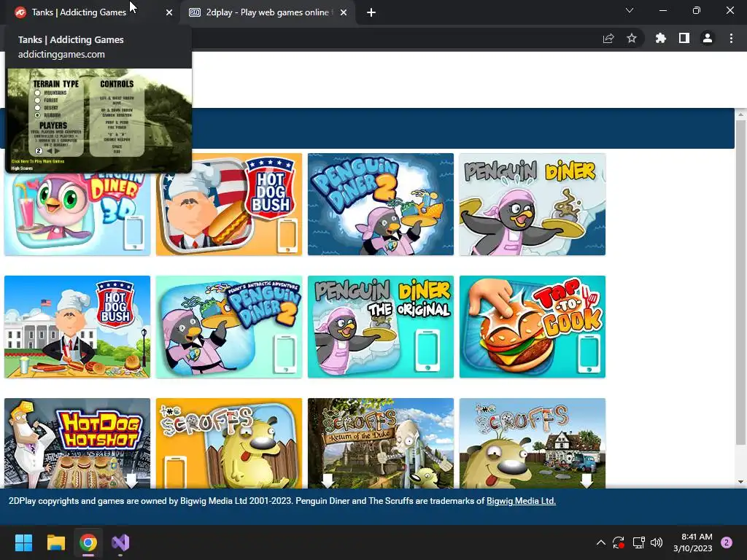The width and height of the screenshot is (747, 560).
Task: Open Penny's Antarctic Adventure Penguin Diner 2 thumbnail
Action: click(229, 327)
